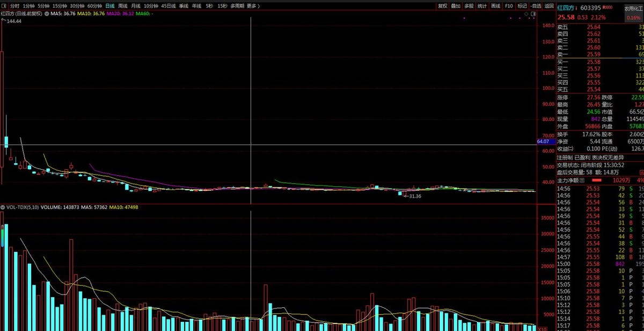This screenshot has width=644, height=331.
Task: Click the 最低 value 24.56
Action: [594, 111]
